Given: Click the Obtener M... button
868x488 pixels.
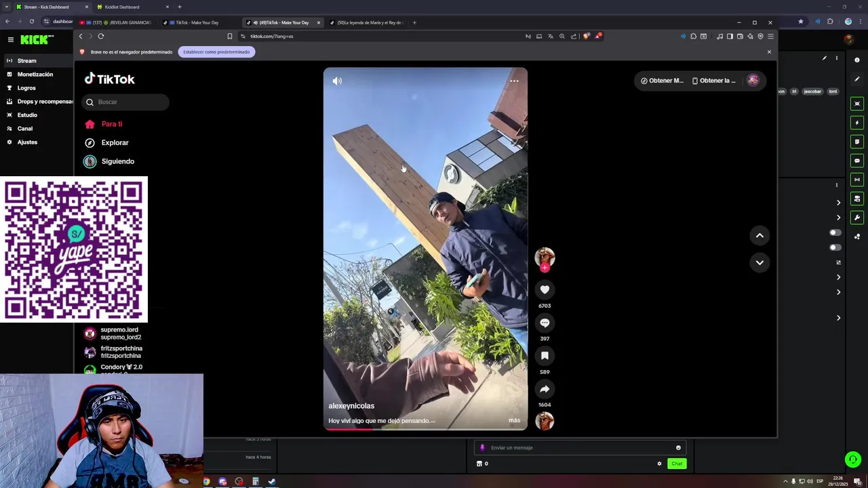Looking at the screenshot, I should [662, 81].
